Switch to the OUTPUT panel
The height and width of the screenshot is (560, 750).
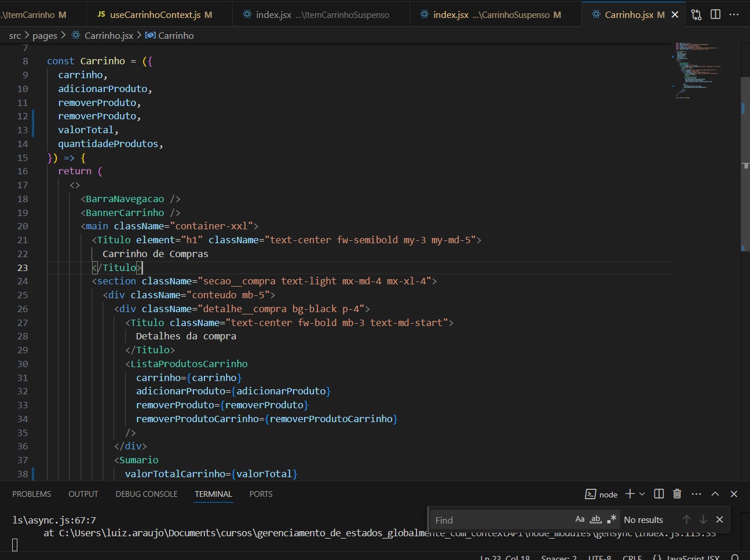point(83,494)
